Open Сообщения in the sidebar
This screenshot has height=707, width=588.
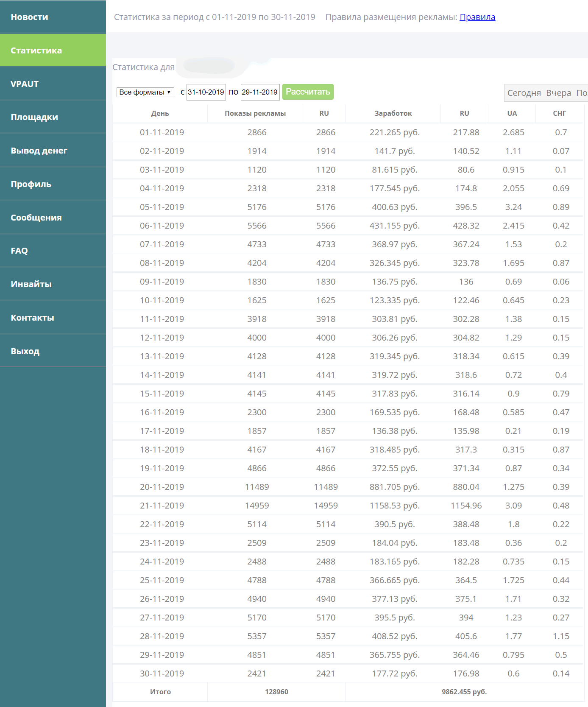tap(36, 218)
